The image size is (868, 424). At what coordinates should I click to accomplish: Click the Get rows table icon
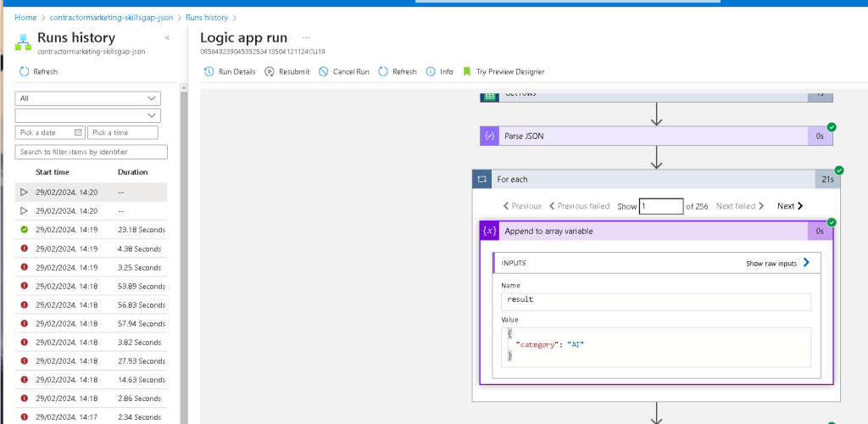coord(489,96)
